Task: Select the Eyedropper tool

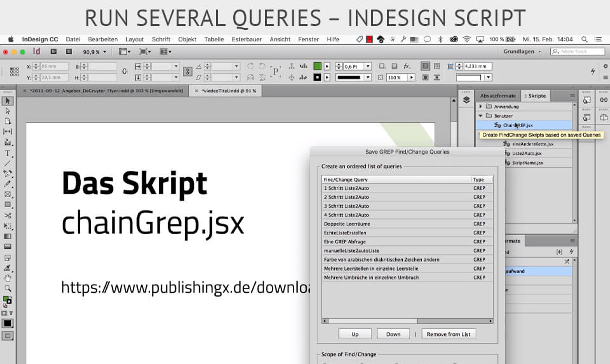Action: pyautogui.click(x=8, y=268)
